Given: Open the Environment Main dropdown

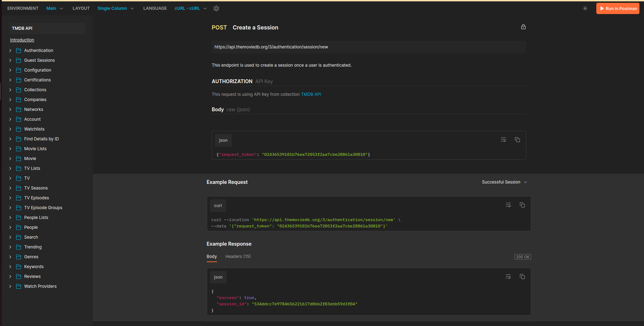Looking at the screenshot, I should pyautogui.click(x=54, y=8).
